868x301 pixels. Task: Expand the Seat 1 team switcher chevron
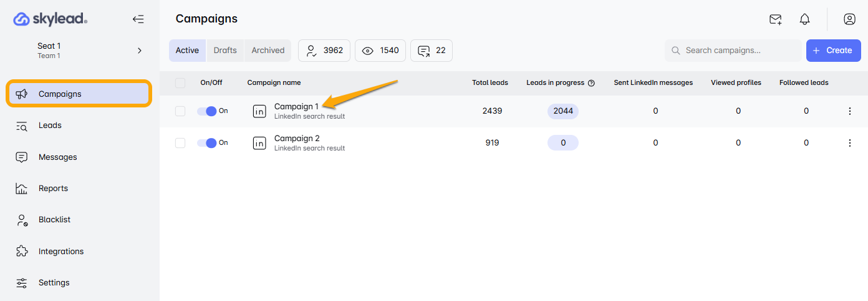click(140, 51)
